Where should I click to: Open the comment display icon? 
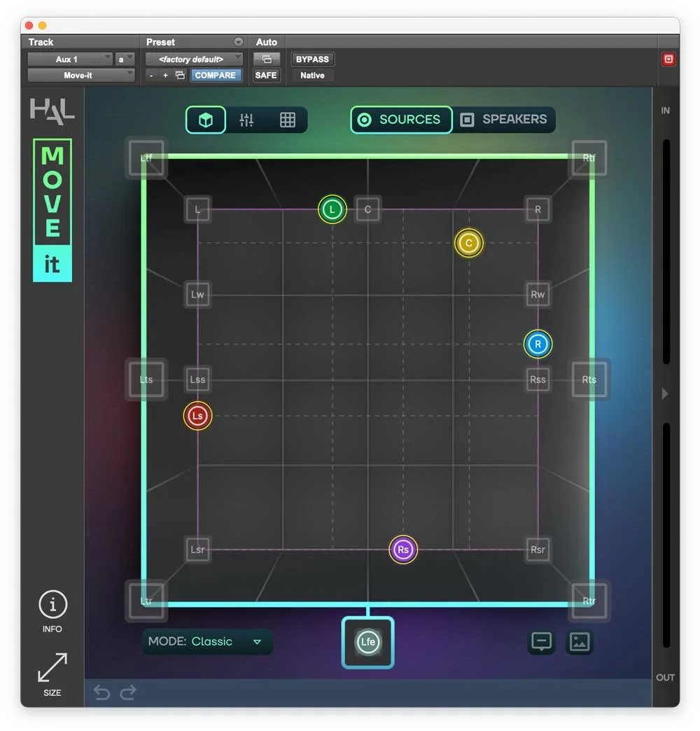pyautogui.click(x=541, y=642)
